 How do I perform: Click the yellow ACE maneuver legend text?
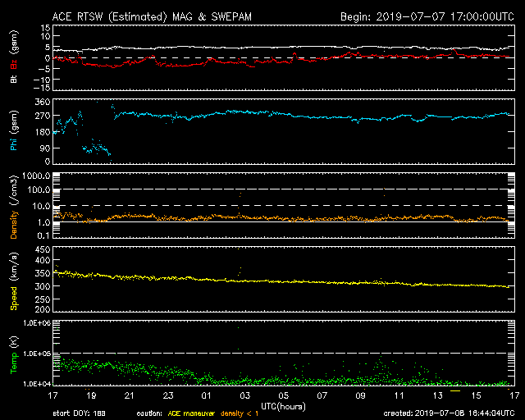pyautogui.click(x=191, y=413)
